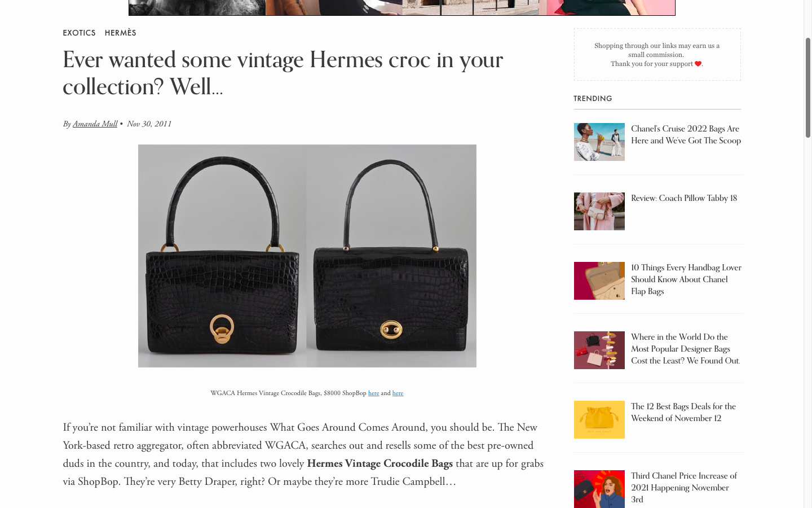Open the EXOTICS category tag

(x=79, y=33)
